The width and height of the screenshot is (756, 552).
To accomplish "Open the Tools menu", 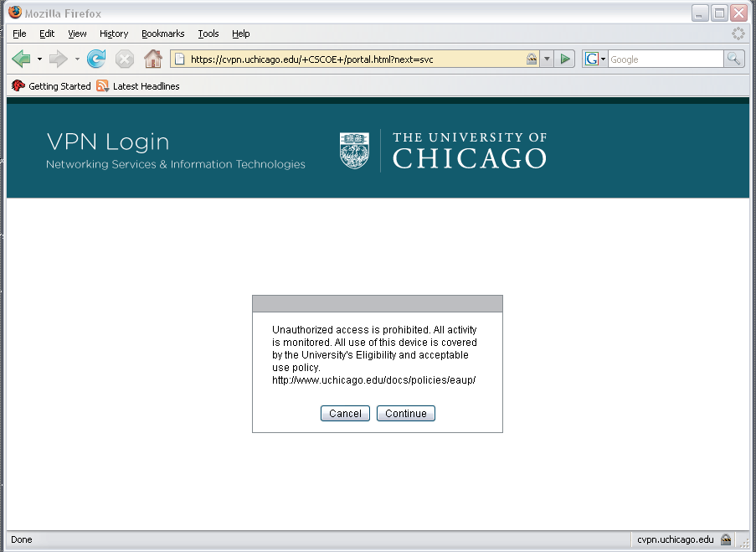I will pyautogui.click(x=208, y=34).
